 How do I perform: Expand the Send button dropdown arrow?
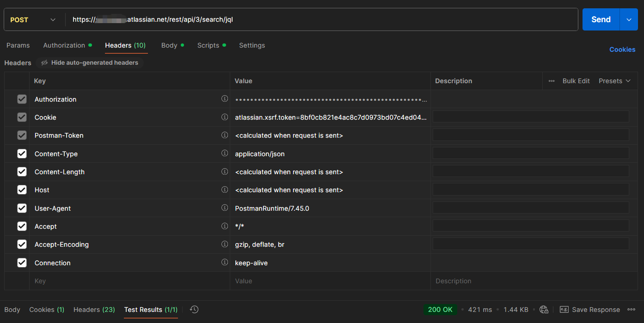coord(629,19)
